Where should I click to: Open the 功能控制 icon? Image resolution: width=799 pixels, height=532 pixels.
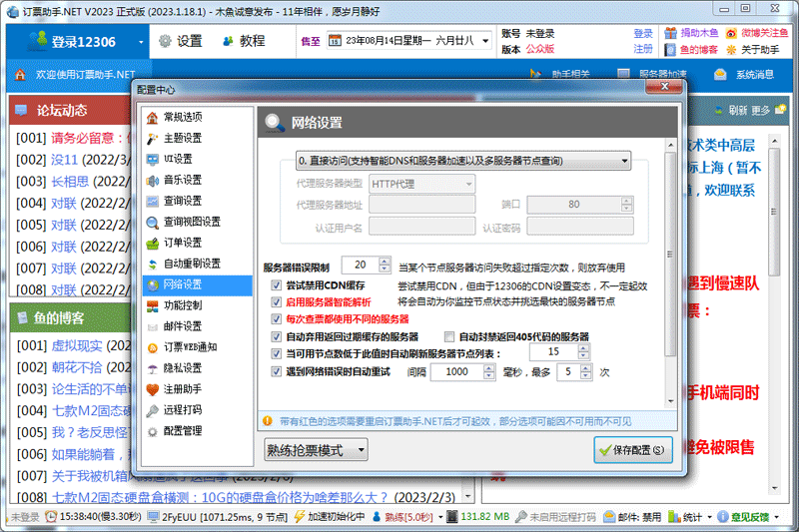click(153, 306)
